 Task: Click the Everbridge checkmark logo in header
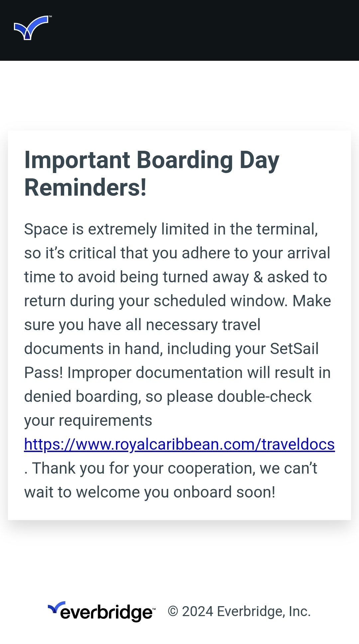point(31,28)
